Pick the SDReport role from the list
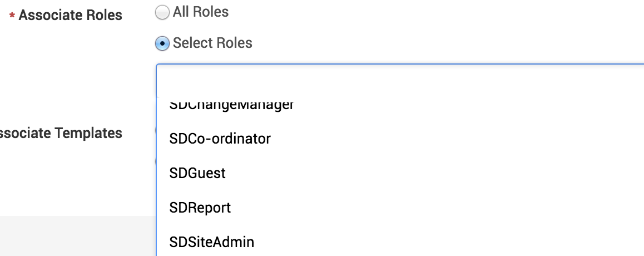The height and width of the screenshot is (256, 644). (200, 208)
